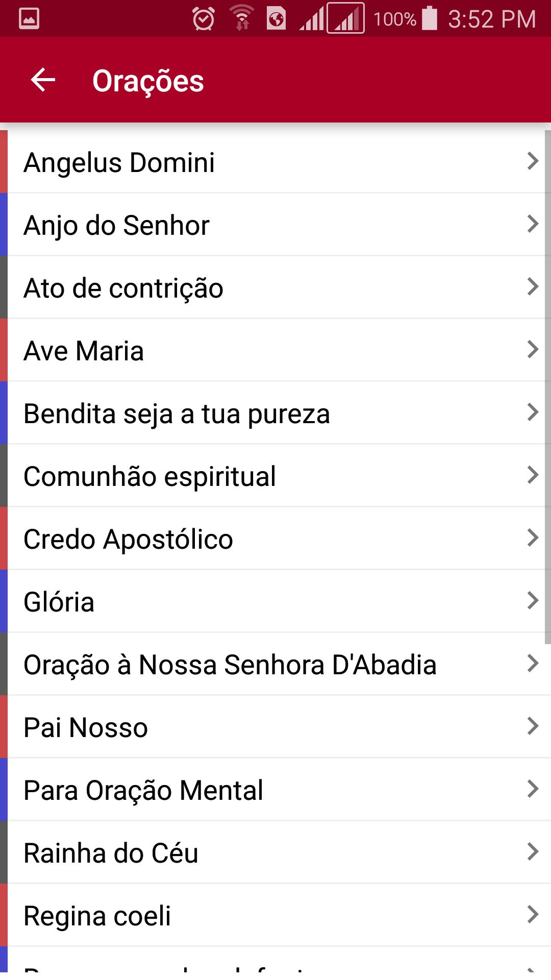This screenshot has height=980, width=551.
Task: Open Oração à Nossa Senhora D'Abadia
Action: (x=275, y=664)
